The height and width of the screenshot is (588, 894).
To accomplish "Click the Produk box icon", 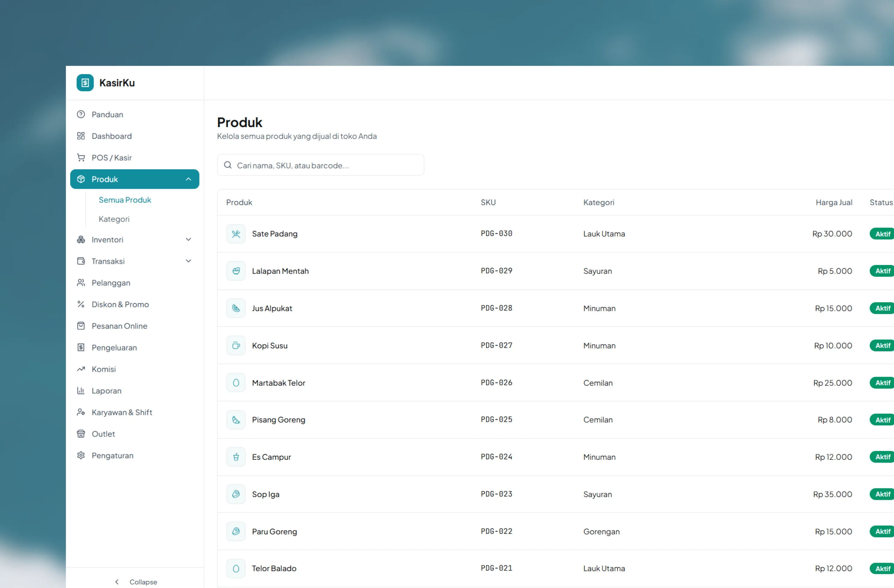I will pos(81,179).
